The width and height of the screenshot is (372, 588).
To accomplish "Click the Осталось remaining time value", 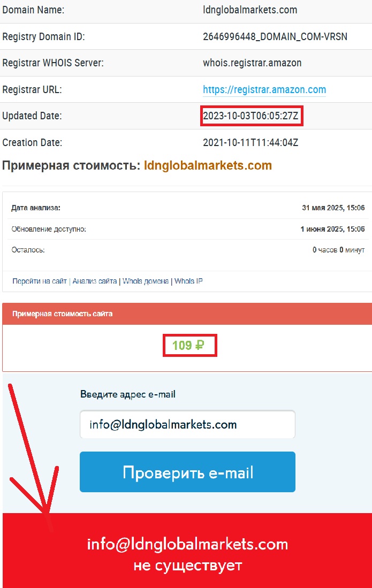I will [338, 250].
